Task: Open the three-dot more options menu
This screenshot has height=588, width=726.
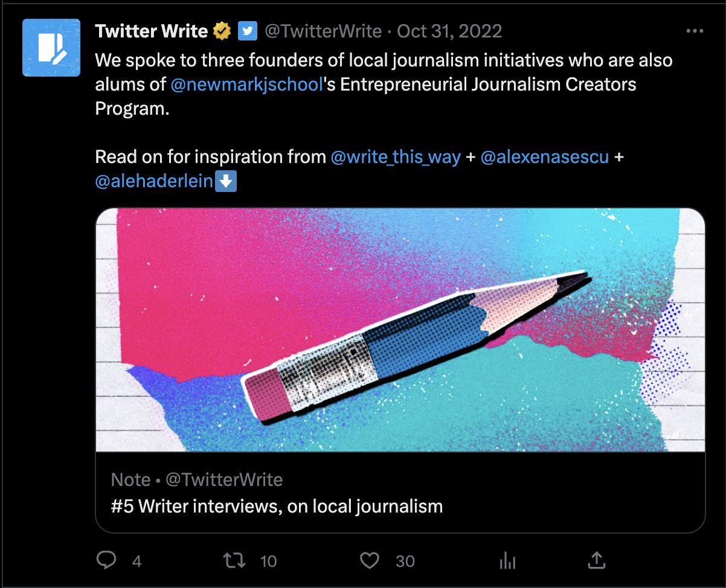Action: pyautogui.click(x=695, y=31)
